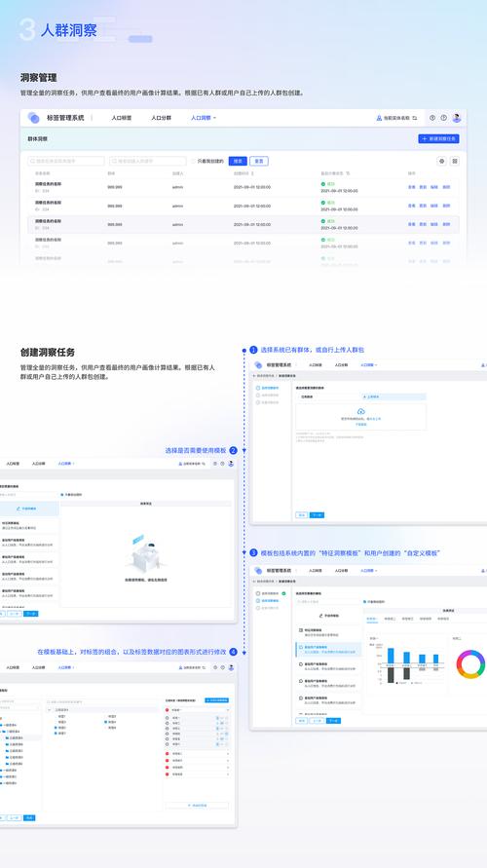Open user avatar in step 4 tag editing window
This screenshot has width=487, height=868.
click(x=231, y=667)
